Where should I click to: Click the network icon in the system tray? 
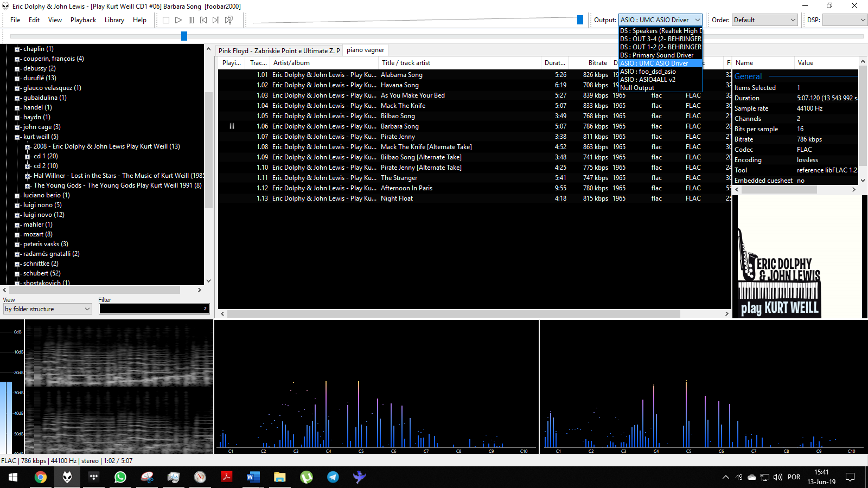[x=765, y=477]
